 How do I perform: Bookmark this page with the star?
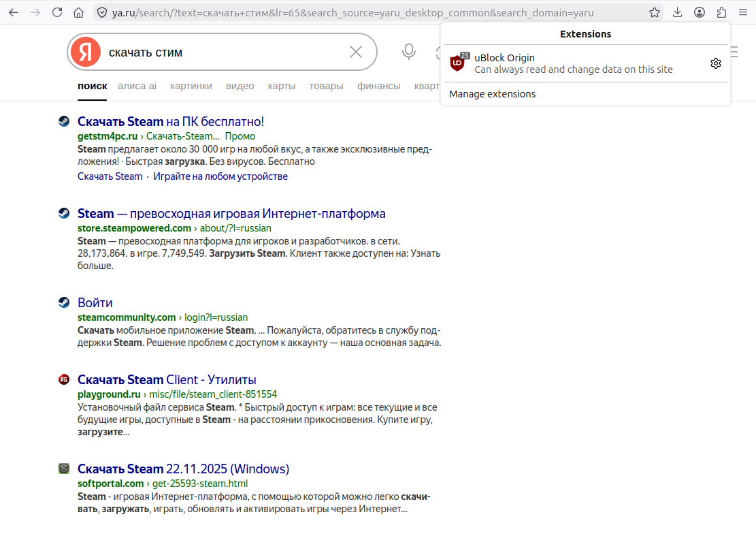[654, 12]
